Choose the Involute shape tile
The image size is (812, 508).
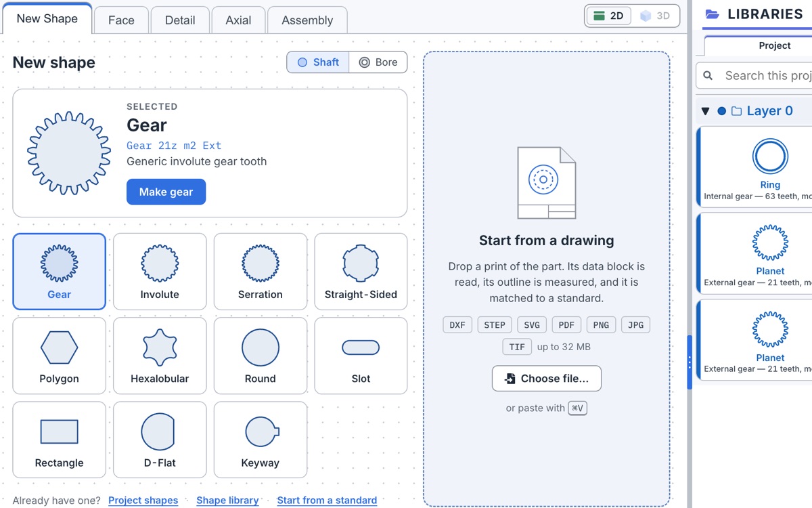click(160, 272)
